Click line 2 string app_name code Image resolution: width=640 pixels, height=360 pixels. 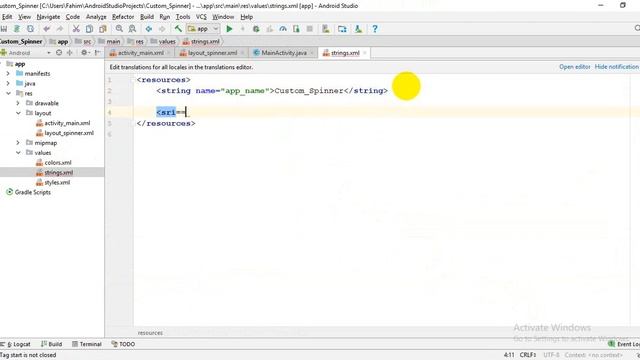[x=272, y=91]
